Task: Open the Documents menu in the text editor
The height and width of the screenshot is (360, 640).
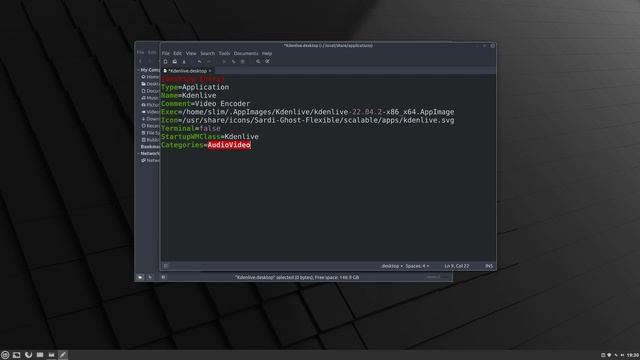Action: pos(246,53)
